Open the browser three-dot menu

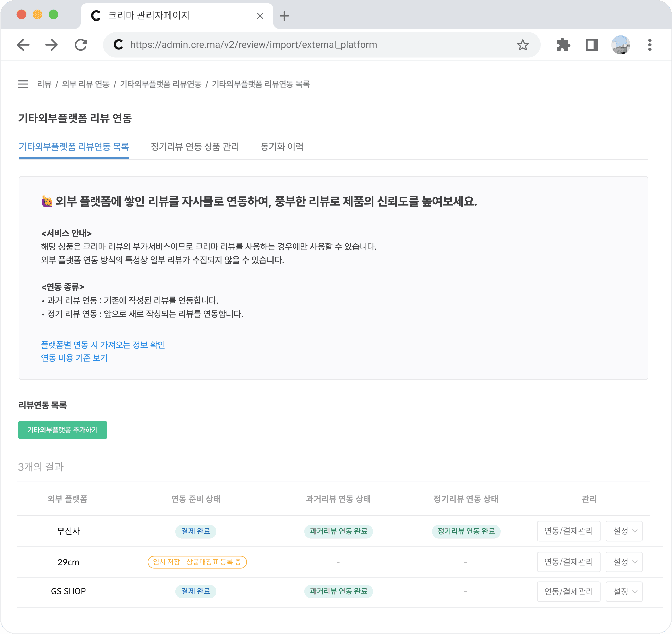pos(650,45)
